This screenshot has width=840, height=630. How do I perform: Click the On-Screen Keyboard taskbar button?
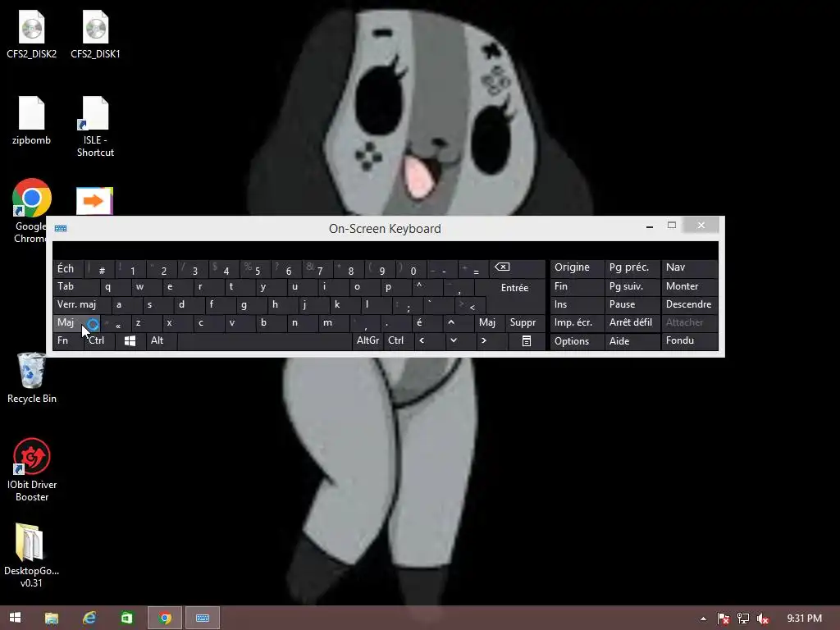tap(203, 618)
